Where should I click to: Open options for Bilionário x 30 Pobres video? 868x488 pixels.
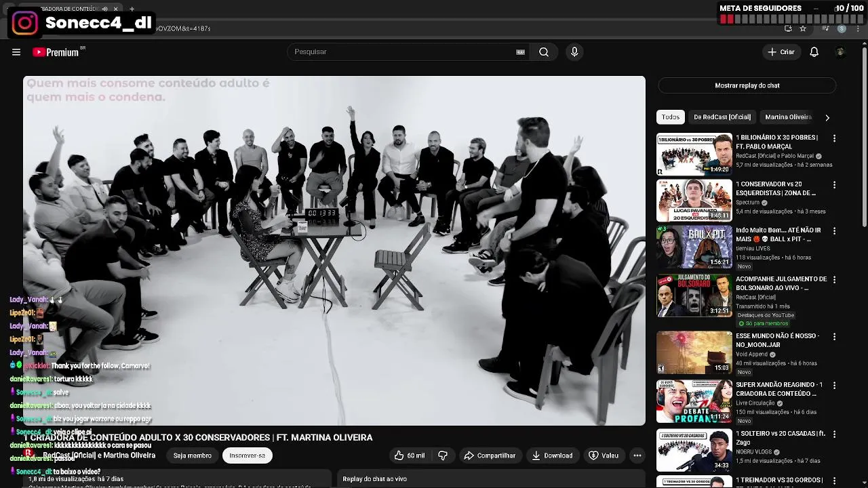click(x=834, y=138)
